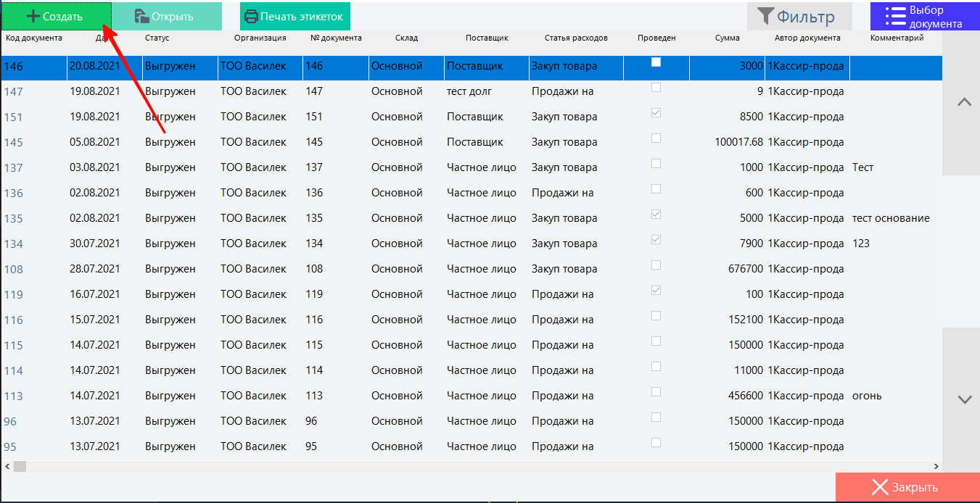
Task: Toggle Проведен checkbox for document 146
Action: pos(656,62)
